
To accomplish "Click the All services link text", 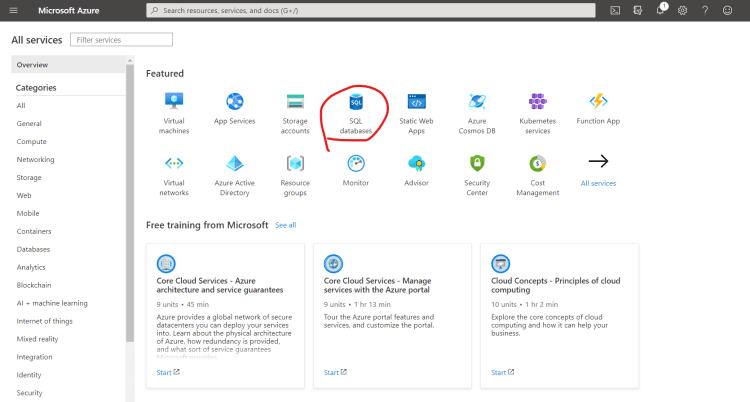I will click(x=598, y=183).
